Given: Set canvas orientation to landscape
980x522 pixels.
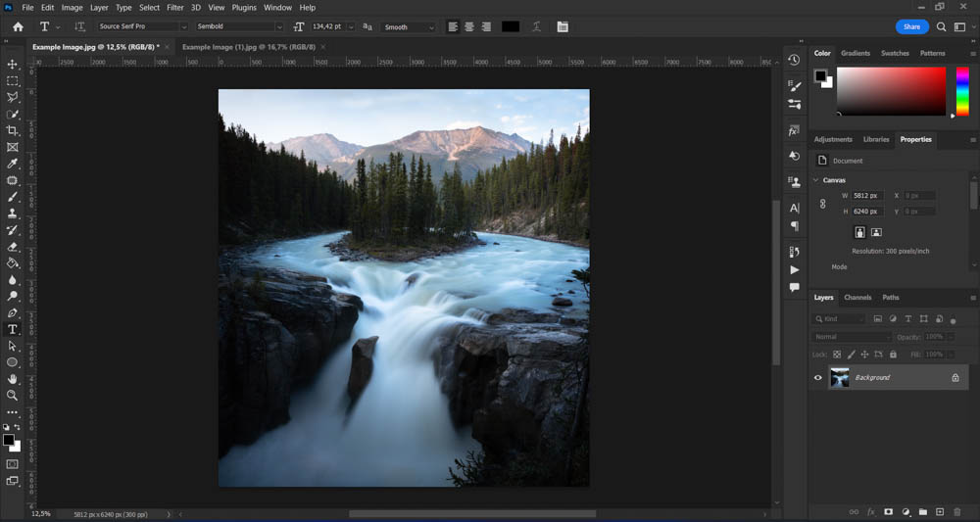Looking at the screenshot, I should (876, 232).
